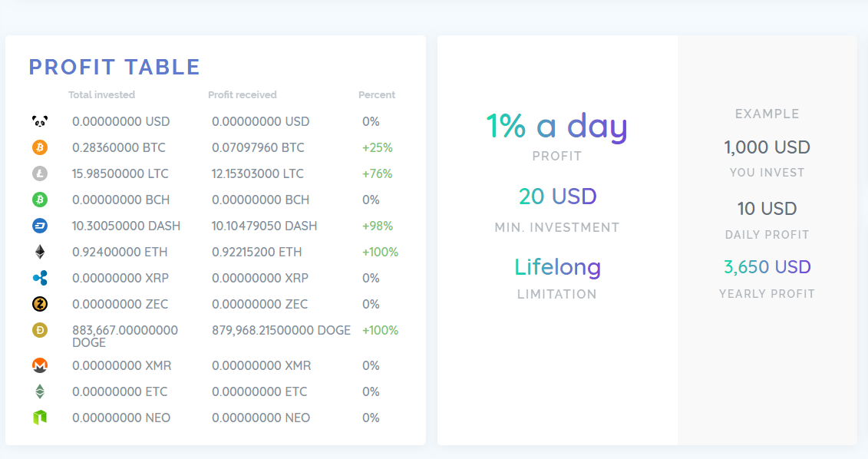Viewport: 868px width, 459px height.
Task: Click the green Bitcoin Cash icon
Action: click(x=40, y=200)
